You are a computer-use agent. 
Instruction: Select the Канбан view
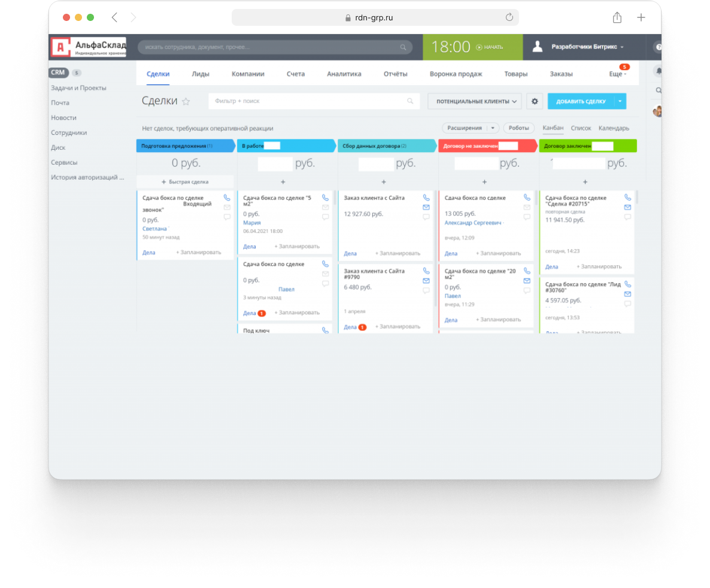[553, 128]
